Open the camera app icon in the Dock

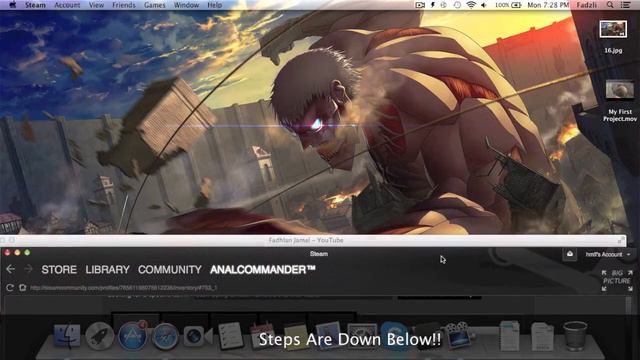pos(197,336)
